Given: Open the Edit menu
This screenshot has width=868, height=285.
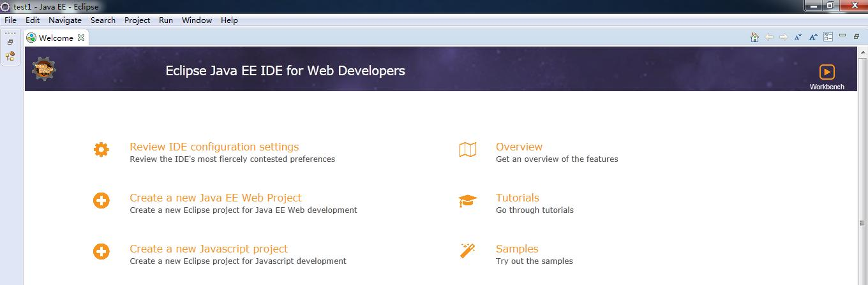Looking at the screenshot, I should coord(33,20).
